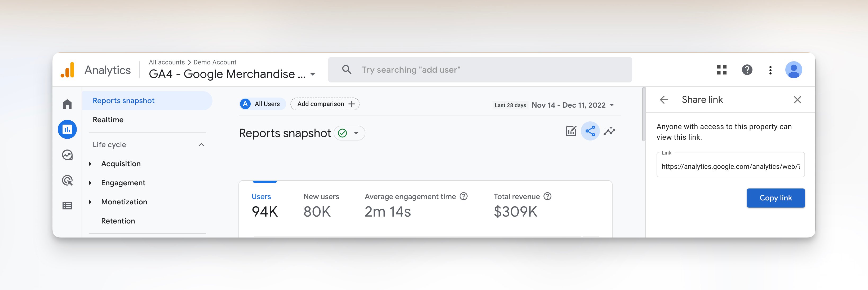Open Realtime report
Image resolution: width=868 pixels, height=290 pixels.
[x=108, y=120]
